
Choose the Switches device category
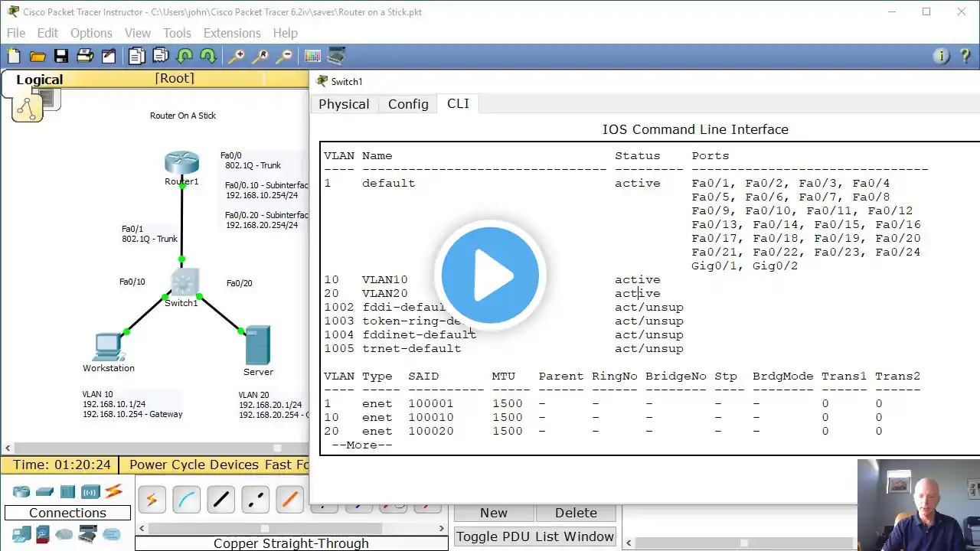[x=44, y=492]
